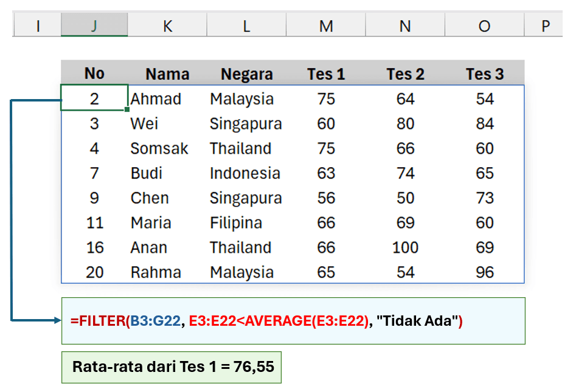Click Thailand in Anan's row
Image resolution: width=573 pixels, height=392 pixels.
point(247,247)
